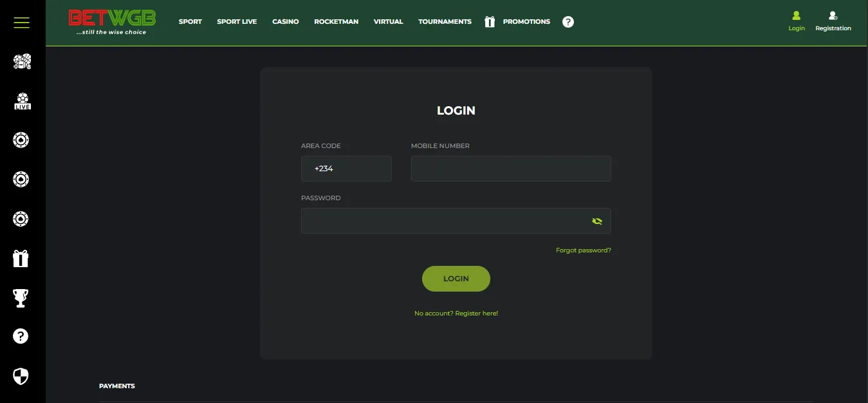Select the Sport icon in the left sidebar
The width and height of the screenshot is (868, 403).
(21, 61)
